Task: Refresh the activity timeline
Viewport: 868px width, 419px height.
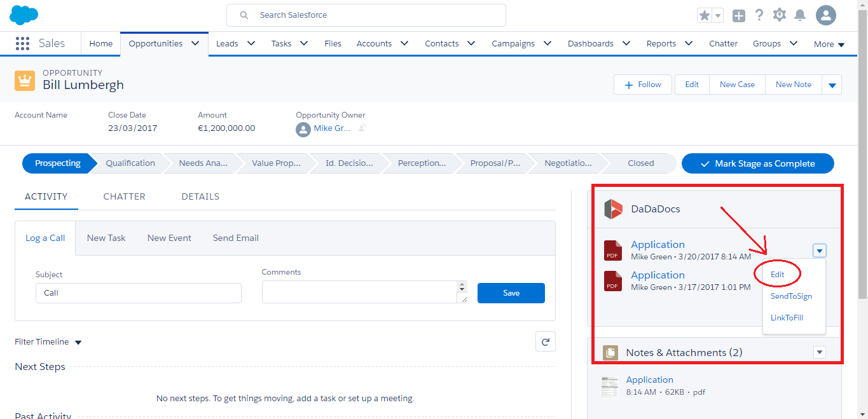Action: point(546,341)
